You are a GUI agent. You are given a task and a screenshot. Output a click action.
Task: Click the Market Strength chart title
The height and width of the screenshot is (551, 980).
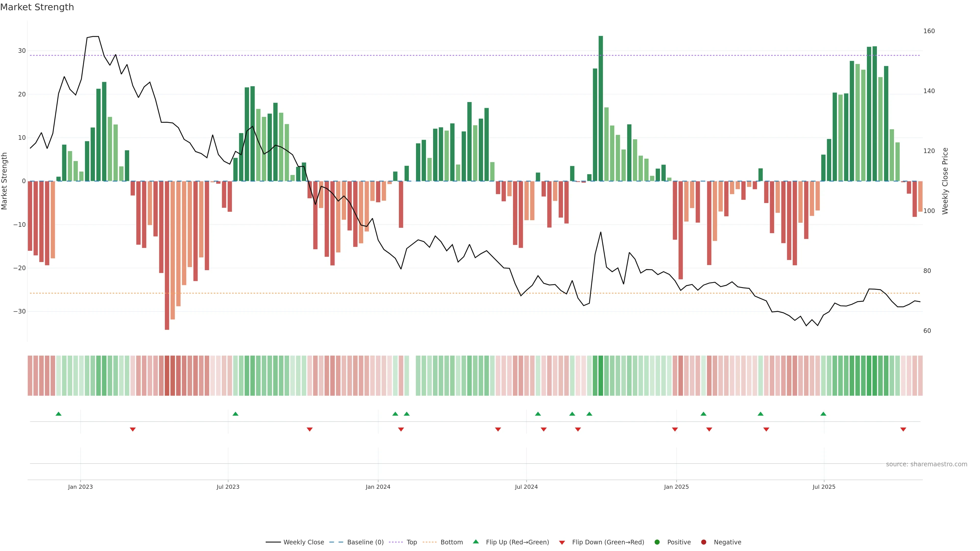click(x=37, y=7)
